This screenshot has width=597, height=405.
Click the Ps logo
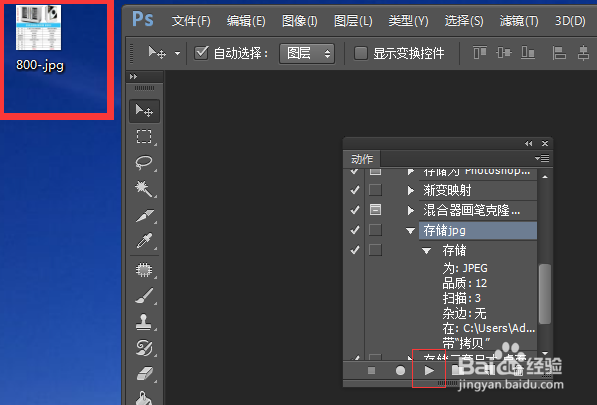tap(143, 19)
